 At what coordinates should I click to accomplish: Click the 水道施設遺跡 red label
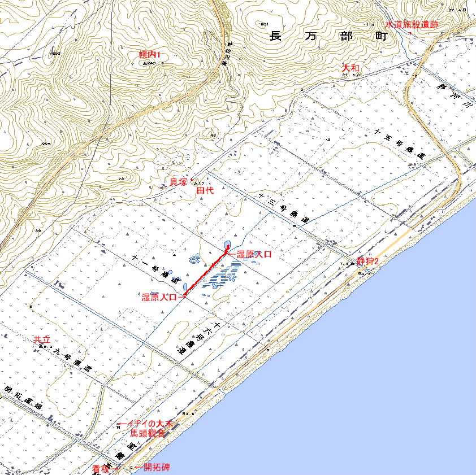click(x=411, y=25)
